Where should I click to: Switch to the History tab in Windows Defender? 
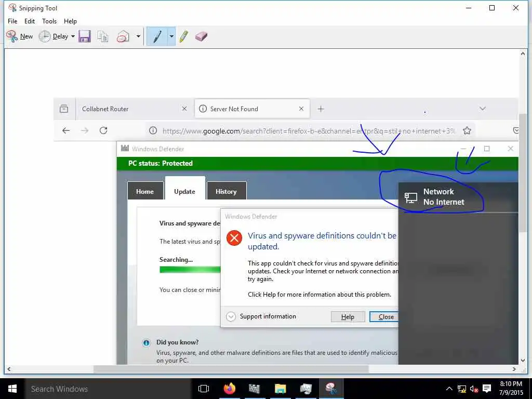click(226, 191)
